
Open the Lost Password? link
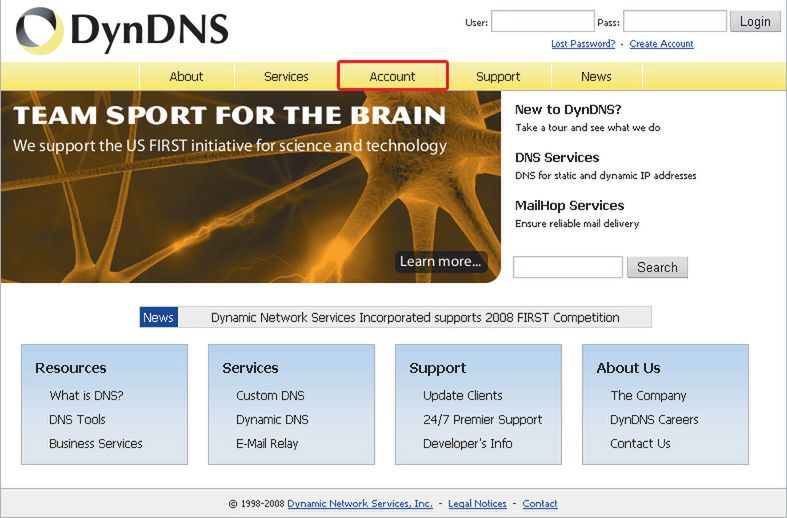(x=583, y=44)
